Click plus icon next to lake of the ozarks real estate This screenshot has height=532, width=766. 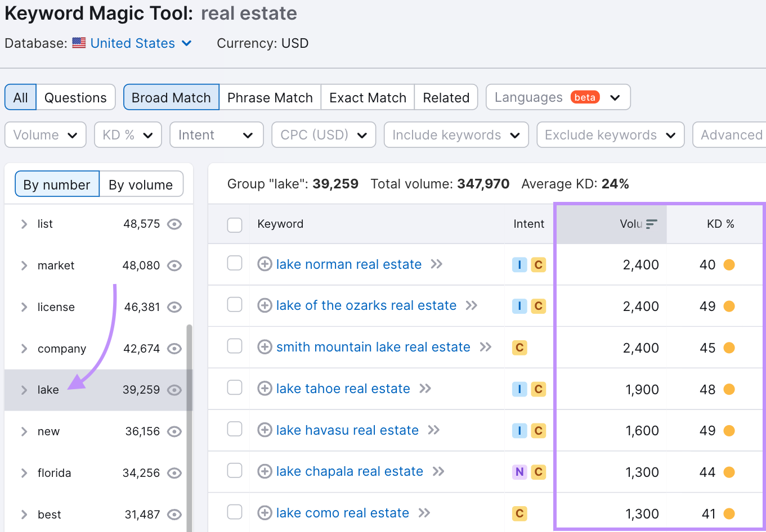pyautogui.click(x=265, y=305)
